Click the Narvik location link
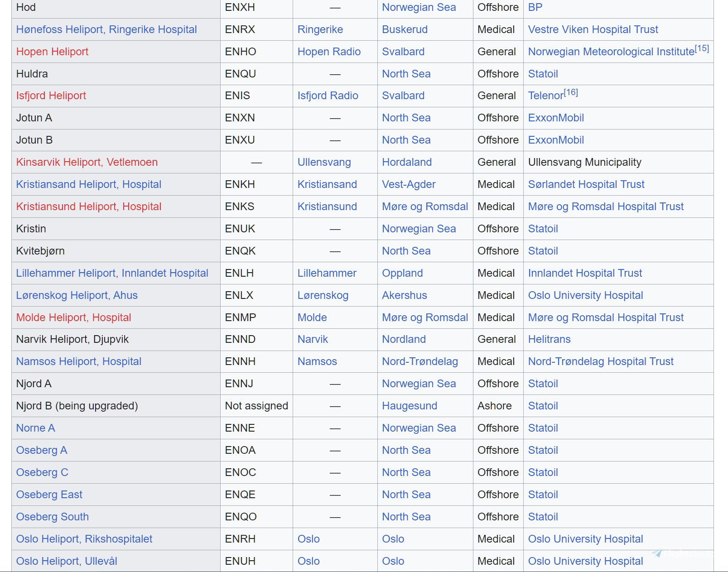 (313, 339)
